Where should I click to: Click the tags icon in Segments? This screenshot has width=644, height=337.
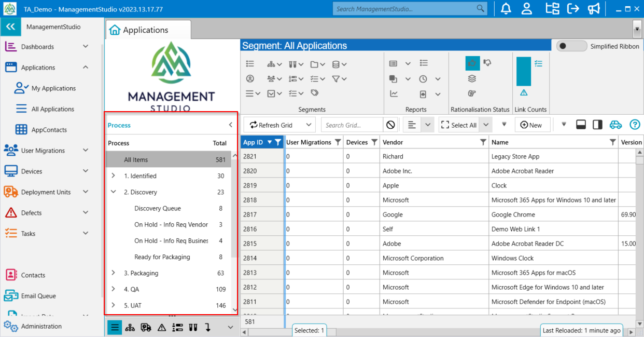click(314, 93)
